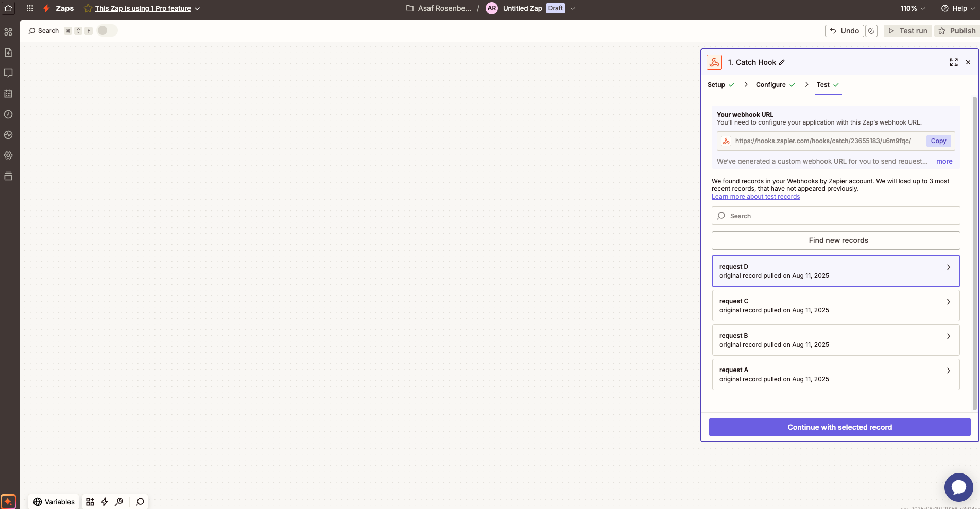
Task: Click the Draft status badge
Action: click(x=555, y=8)
